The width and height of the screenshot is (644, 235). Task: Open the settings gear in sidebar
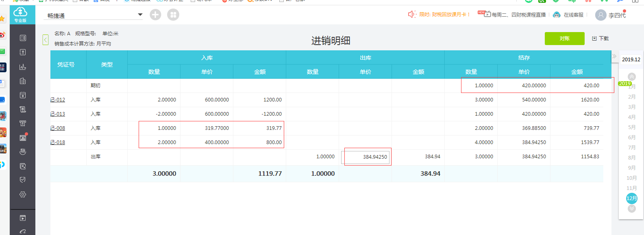click(x=23, y=194)
